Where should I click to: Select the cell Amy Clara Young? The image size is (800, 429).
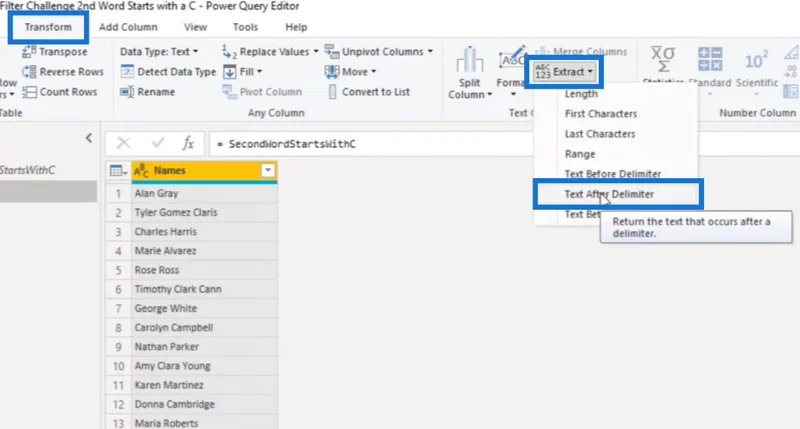205,366
